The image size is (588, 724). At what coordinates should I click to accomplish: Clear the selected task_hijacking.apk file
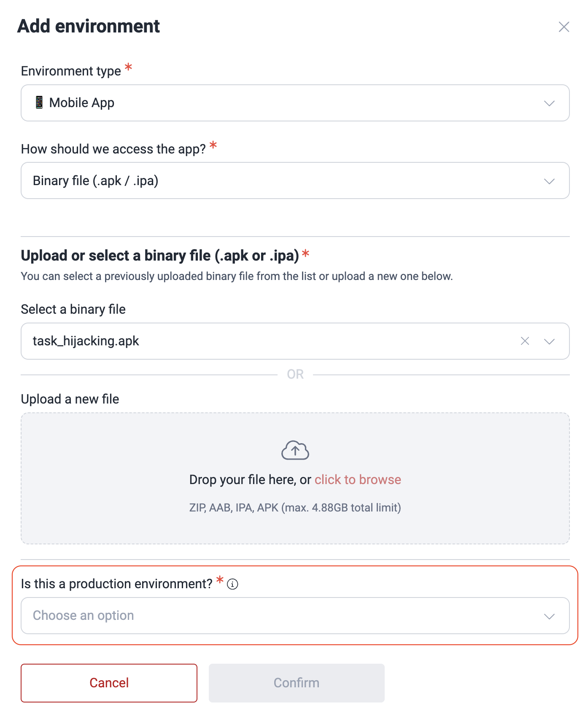525,341
